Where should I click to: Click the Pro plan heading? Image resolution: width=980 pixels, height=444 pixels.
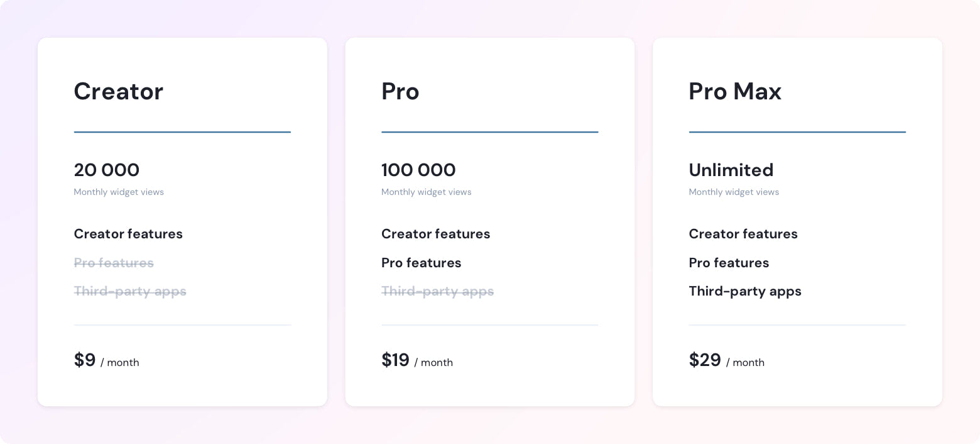400,91
